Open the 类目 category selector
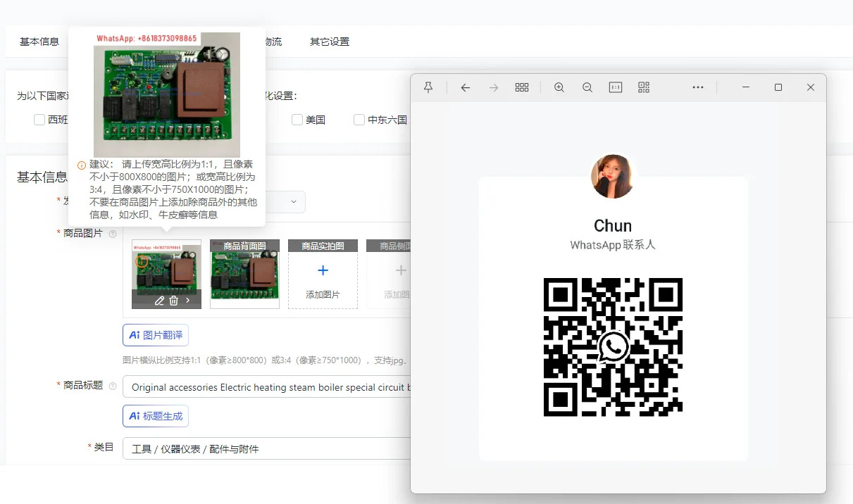The height and width of the screenshot is (504, 853). coord(267,448)
